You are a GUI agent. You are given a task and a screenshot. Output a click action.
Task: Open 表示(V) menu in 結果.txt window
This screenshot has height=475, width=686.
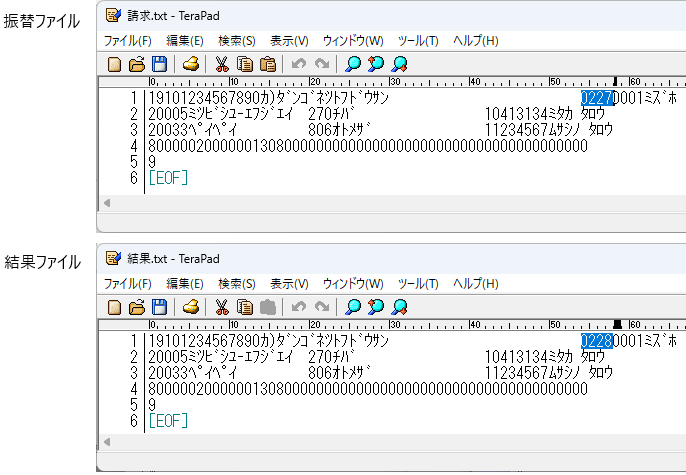point(289,283)
